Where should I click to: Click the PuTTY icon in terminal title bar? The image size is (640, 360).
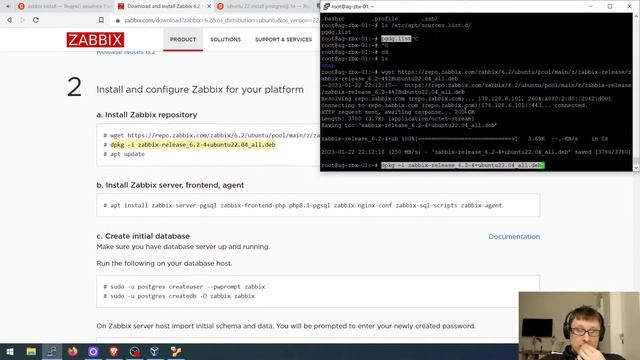(326, 7)
